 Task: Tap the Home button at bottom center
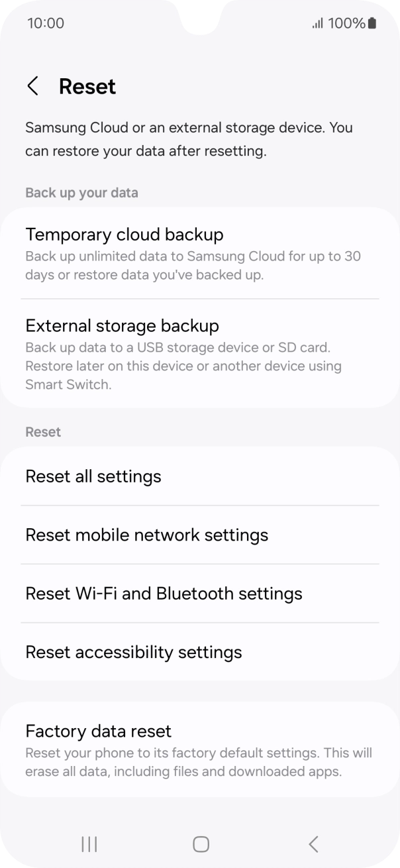[200, 844]
